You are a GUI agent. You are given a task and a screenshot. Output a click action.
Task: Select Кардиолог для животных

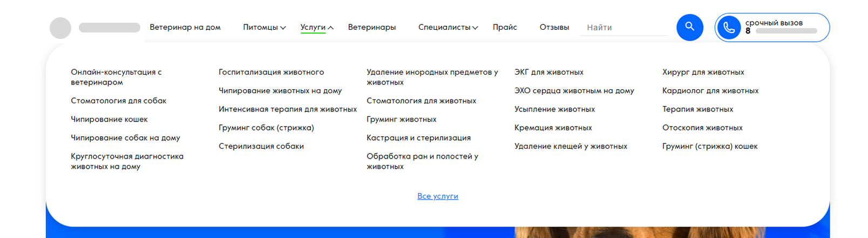pos(710,91)
